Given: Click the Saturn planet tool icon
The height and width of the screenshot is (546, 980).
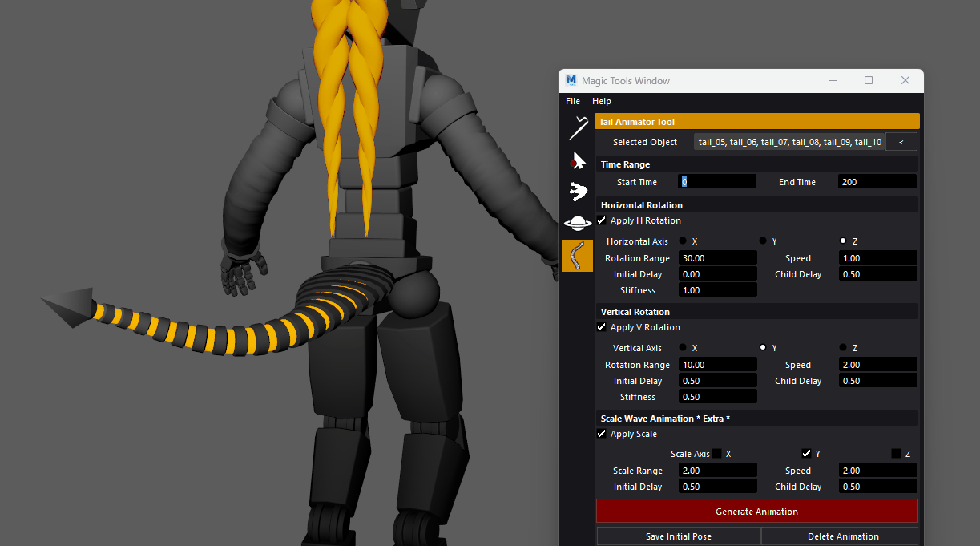Looking at the screenshot, I should (x=577, y=223).
